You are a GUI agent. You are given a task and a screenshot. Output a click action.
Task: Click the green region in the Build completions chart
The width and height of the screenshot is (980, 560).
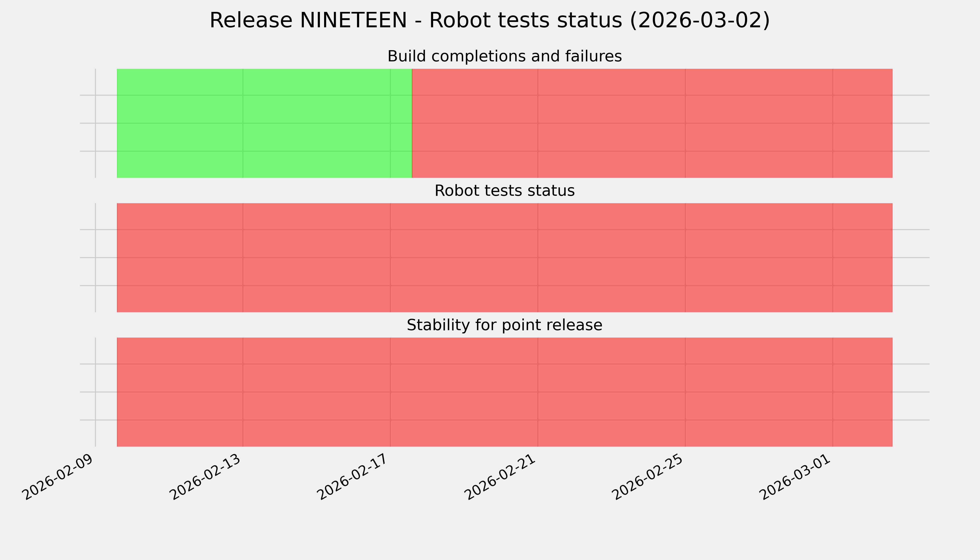pyautogui.click(x=264, y=123)
